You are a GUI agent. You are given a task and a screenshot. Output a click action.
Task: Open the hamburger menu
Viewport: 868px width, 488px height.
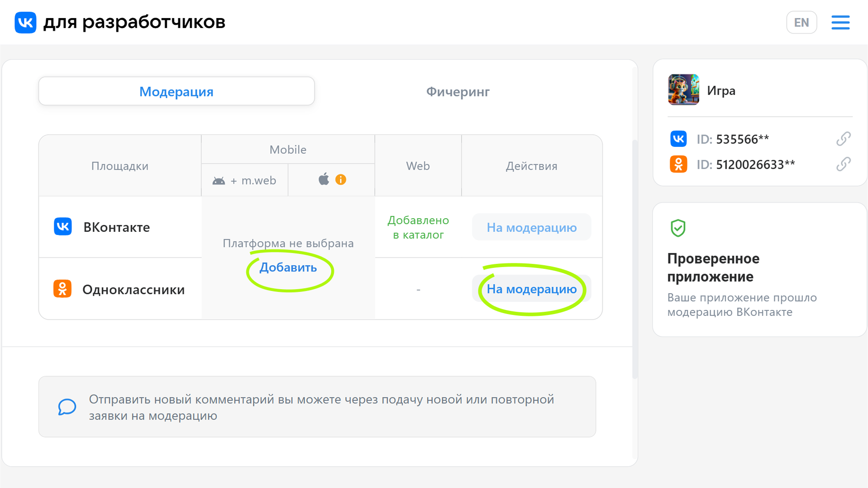[x=840, y=23]
